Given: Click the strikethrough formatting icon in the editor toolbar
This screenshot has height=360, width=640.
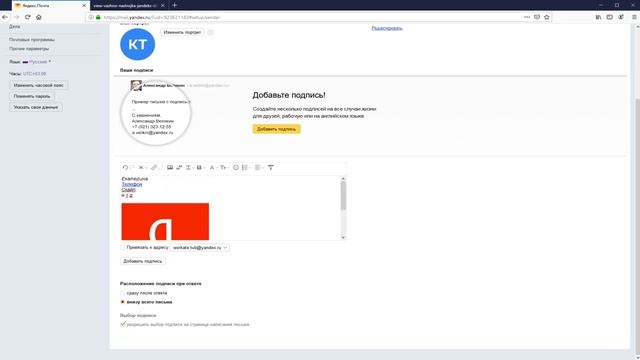Looking at the screenshot, I should [x=141, y=167].
